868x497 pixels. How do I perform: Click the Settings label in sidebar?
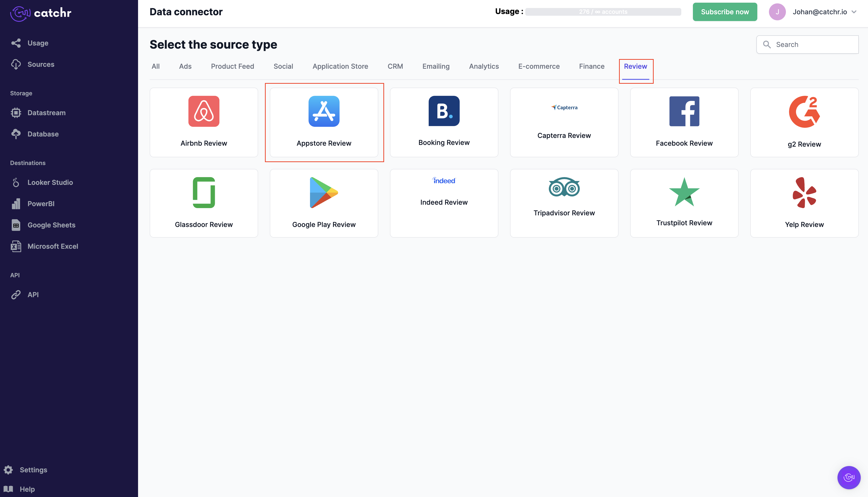tap(33, 470)
